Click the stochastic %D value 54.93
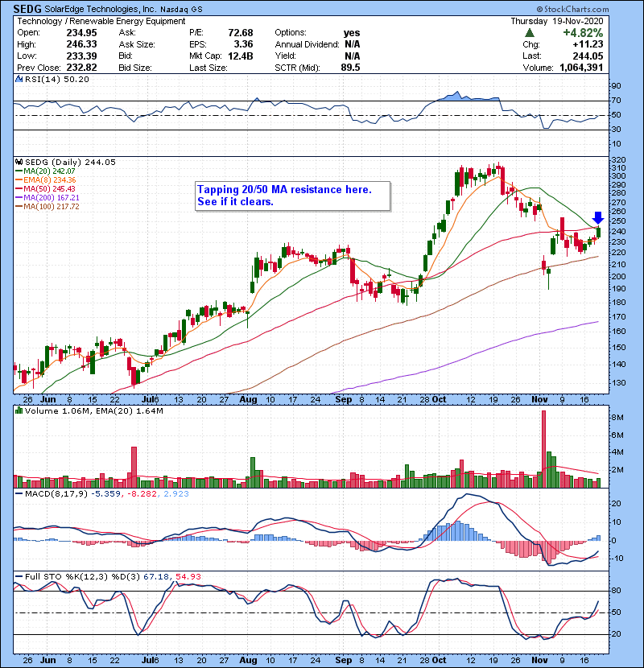The image size is (644, 668). pos(188,577)
